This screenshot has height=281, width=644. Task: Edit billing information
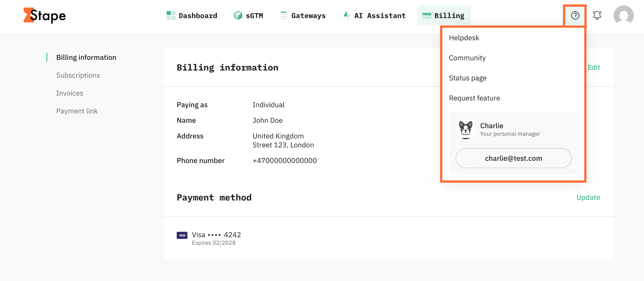tap(594, 67)
